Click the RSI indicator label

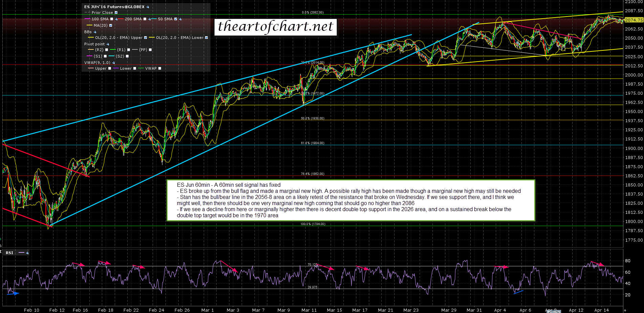pos(9,253)
